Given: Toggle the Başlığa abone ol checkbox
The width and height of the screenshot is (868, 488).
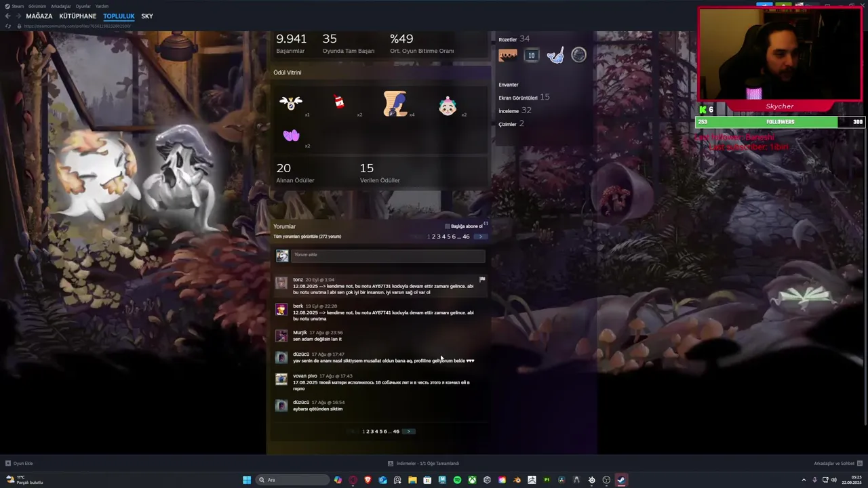Looking at the screenshot, I should pos(448,226).
